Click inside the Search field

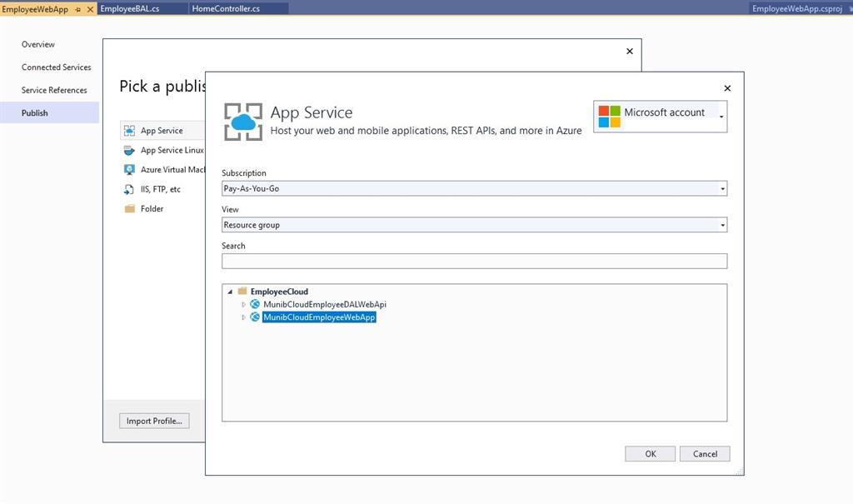pos(474,261)
